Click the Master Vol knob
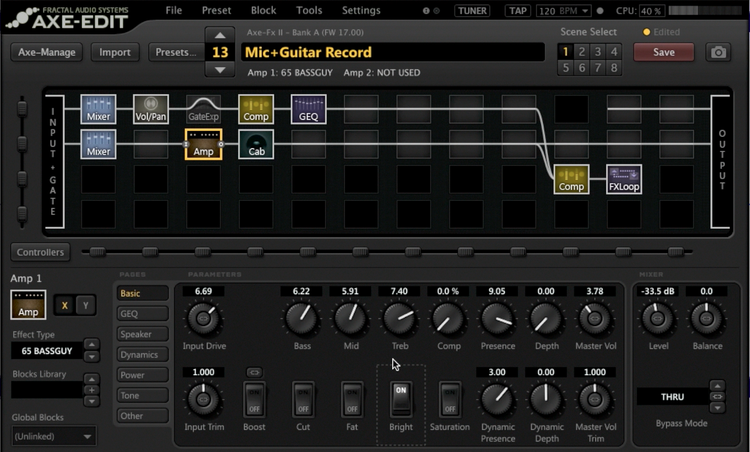Viewport: 750px width, 452px height. click(595, 318)
